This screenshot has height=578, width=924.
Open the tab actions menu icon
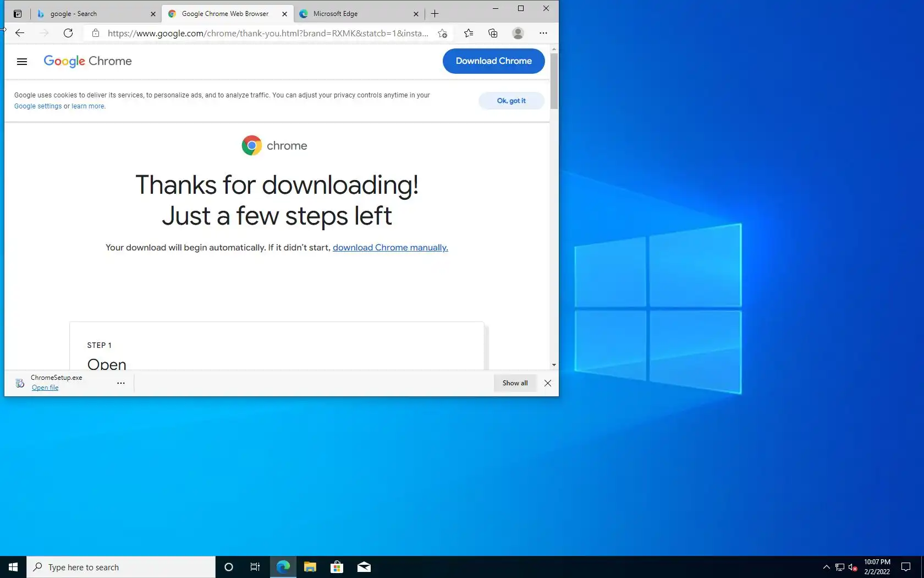click(18, 14)
